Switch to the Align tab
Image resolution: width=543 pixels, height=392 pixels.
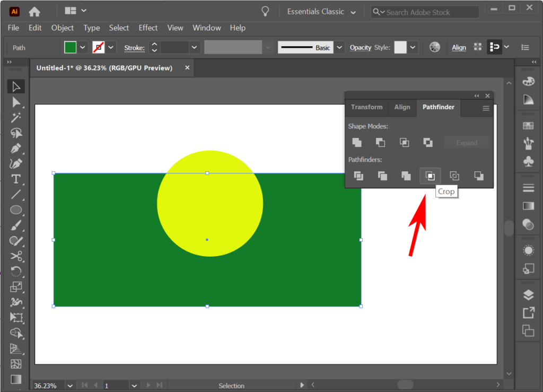point(402,108)
